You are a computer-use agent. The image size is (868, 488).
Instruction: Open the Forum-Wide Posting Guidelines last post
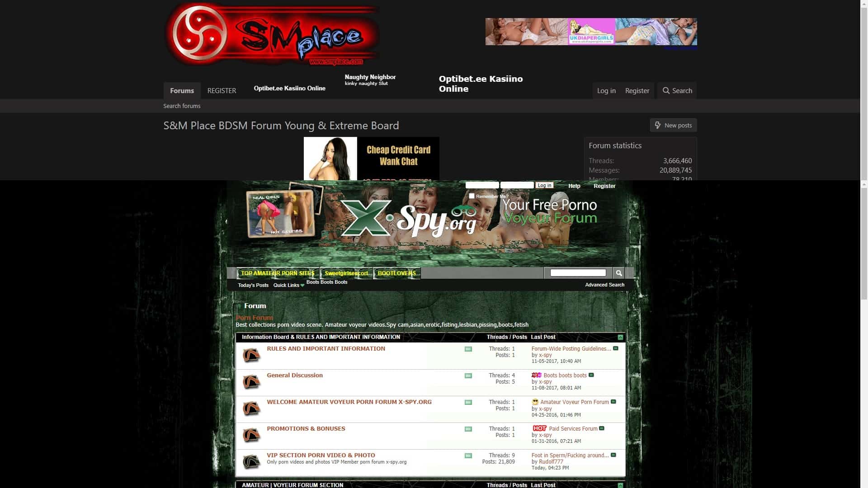click(x=571, y=349)
